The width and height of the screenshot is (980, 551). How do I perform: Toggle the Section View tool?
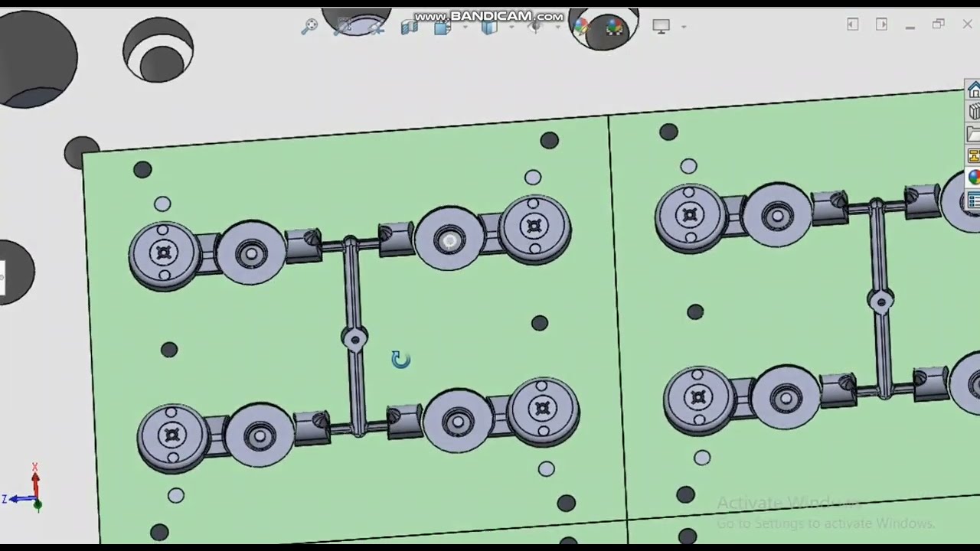(x=409, y=27)
